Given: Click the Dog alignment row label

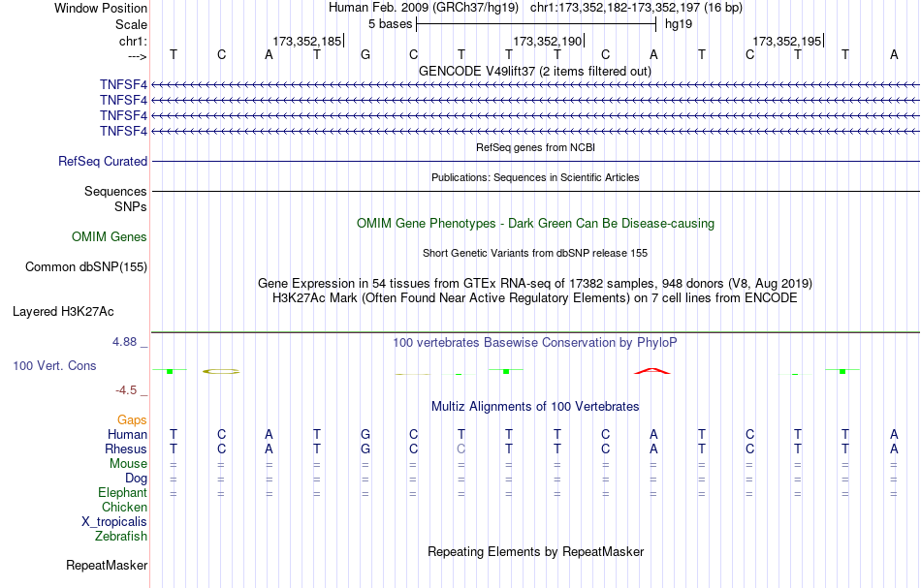Looking at the screenshot, I should [137, 479].
